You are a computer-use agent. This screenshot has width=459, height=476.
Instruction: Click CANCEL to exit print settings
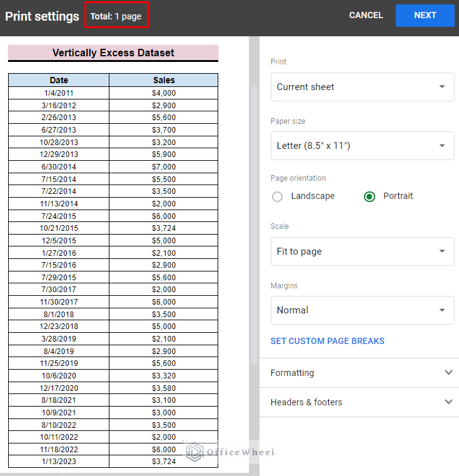[366, 16]
